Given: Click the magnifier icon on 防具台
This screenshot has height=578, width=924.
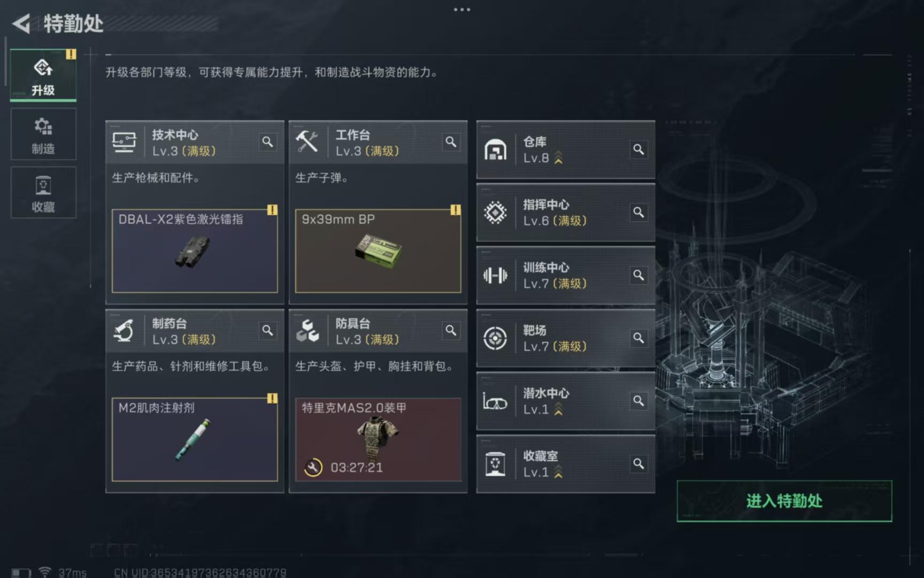Looking at the screenshot, I should (x=451, y=330).
